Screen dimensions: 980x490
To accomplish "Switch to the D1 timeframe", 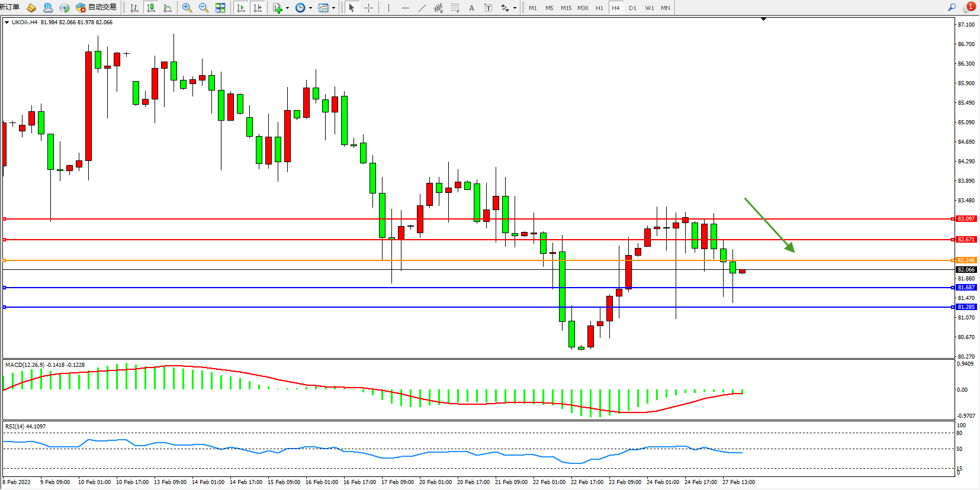I will (x=632, y=8).
